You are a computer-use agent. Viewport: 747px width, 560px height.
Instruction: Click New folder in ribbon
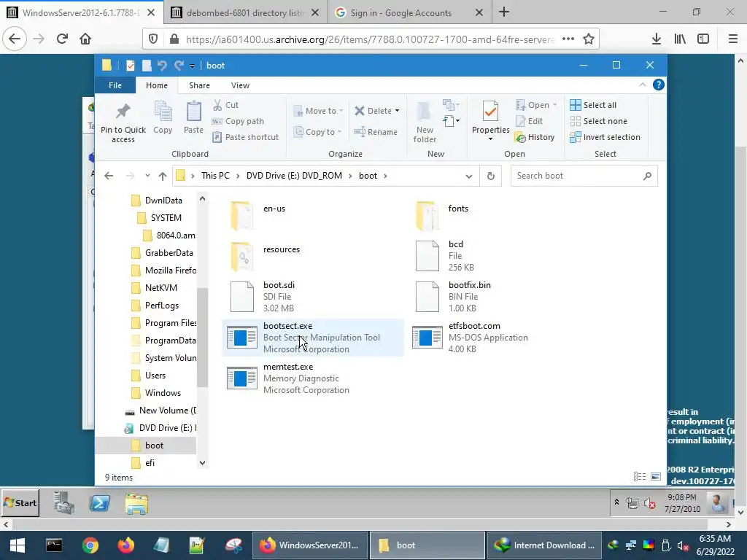coord(425,121)
